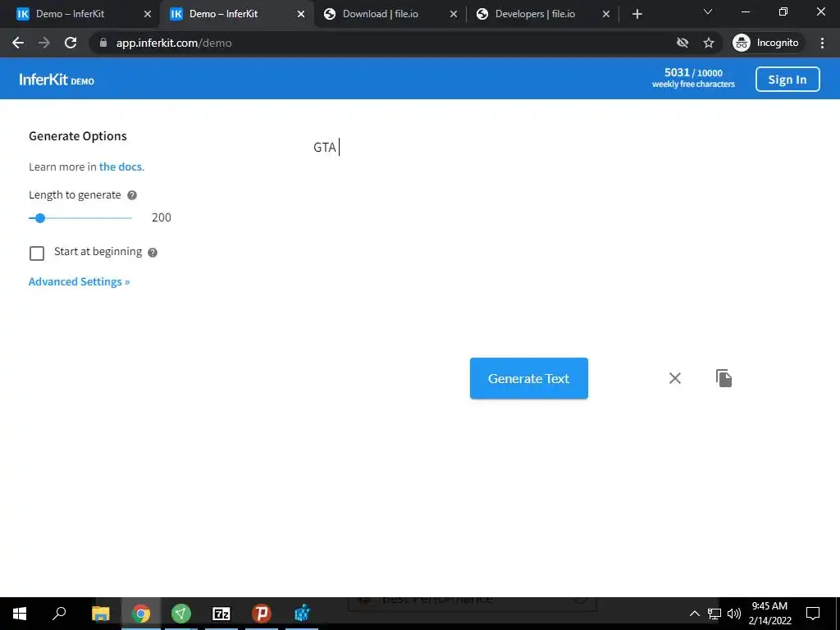Open the network icon in system tray
The height and width of the screenshot is (630, 840).
714,614
